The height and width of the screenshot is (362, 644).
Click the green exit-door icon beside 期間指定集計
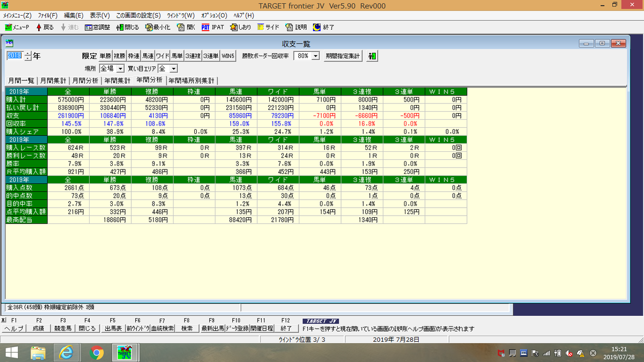coord(372,56)
